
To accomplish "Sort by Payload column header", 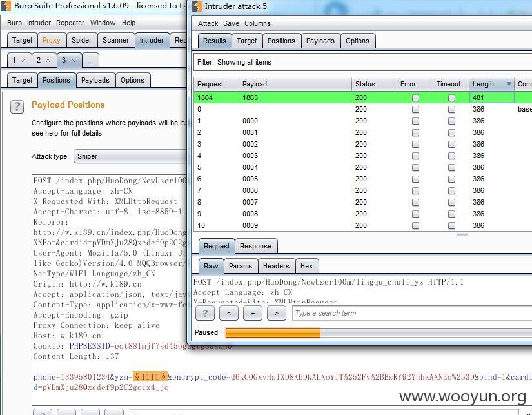I will click(295, 84).
